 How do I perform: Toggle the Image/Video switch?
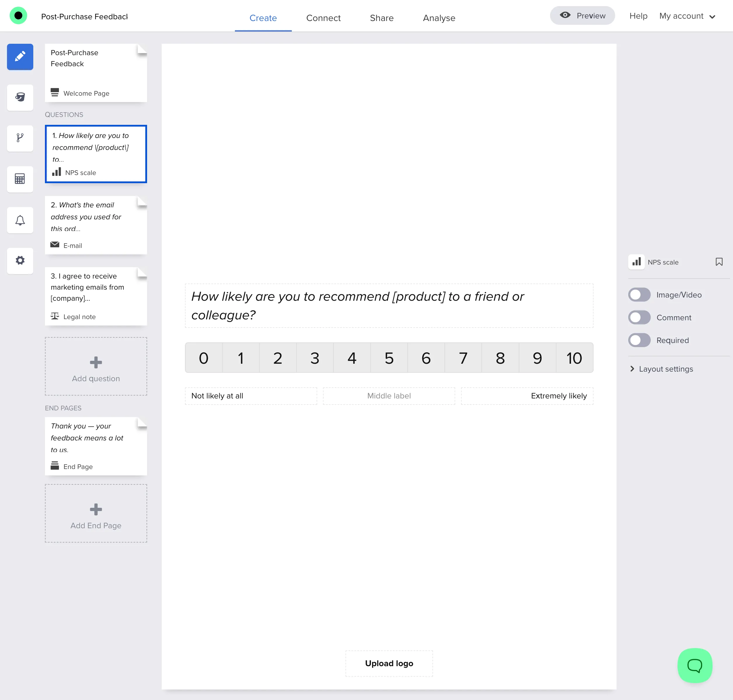[x=639, y=295]
